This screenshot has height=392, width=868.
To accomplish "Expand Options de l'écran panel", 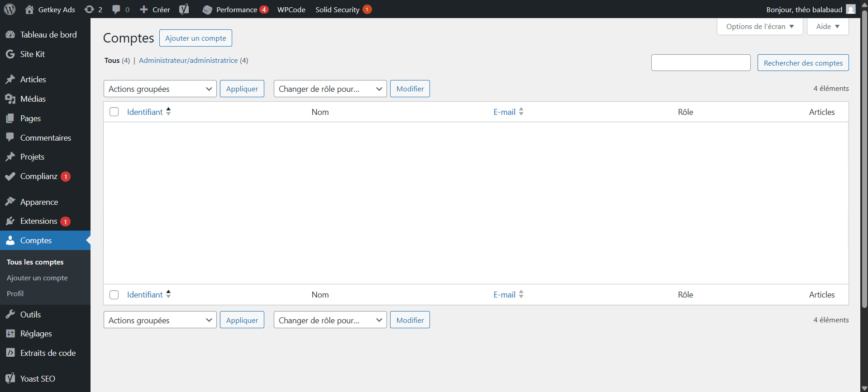I will coord(760,26).
